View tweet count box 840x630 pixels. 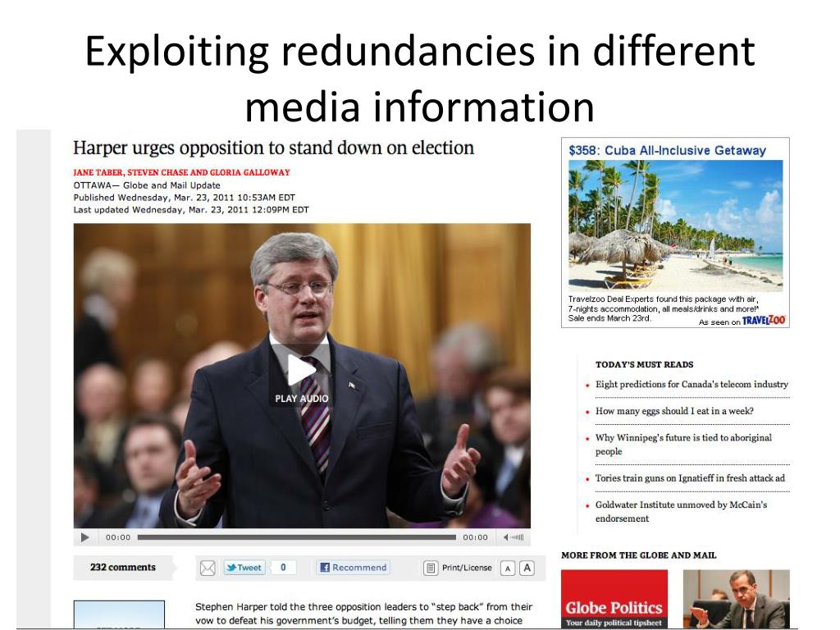pyautogui.click(x=283, y=568)
